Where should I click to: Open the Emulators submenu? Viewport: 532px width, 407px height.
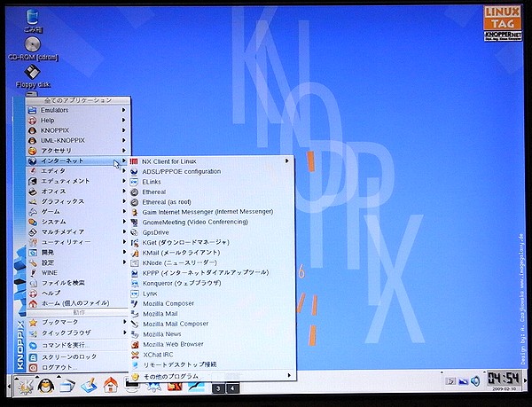click(x=78, y=110)
